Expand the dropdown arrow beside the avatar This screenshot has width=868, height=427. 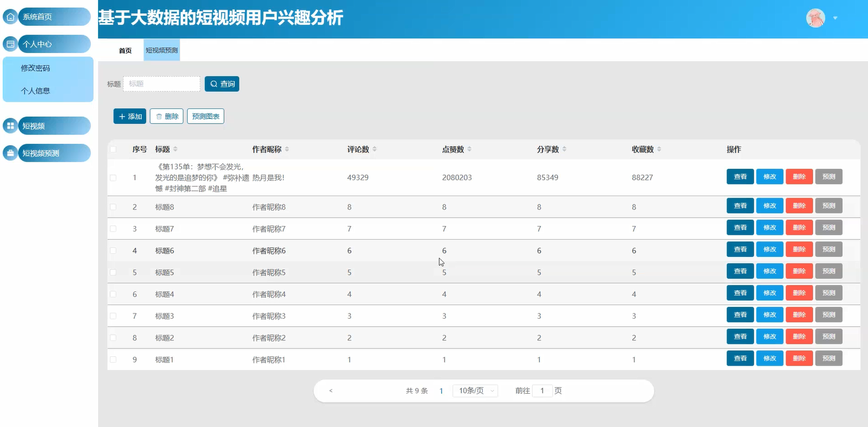pyautogui.click(x=835, y=18)
